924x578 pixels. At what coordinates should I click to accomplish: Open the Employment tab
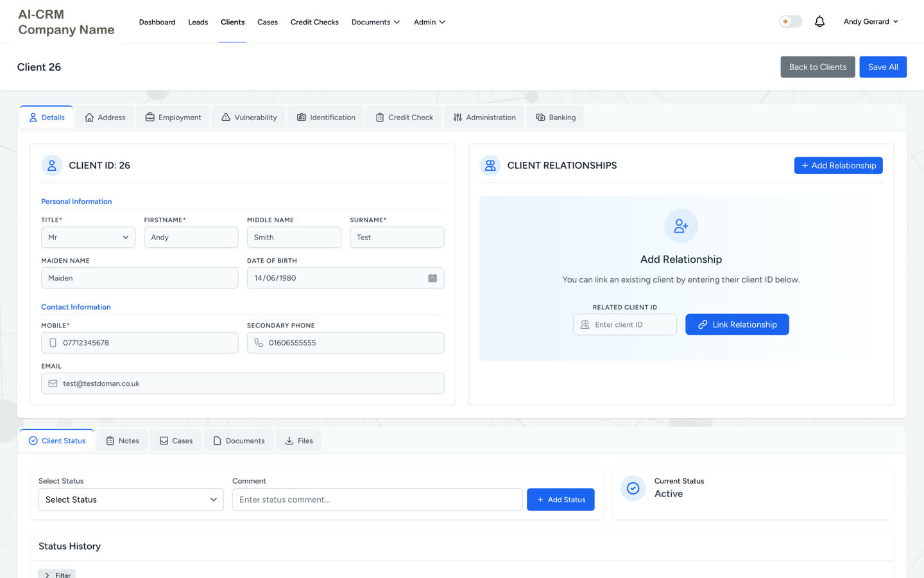pyautogui.click(x=173, y=118)
